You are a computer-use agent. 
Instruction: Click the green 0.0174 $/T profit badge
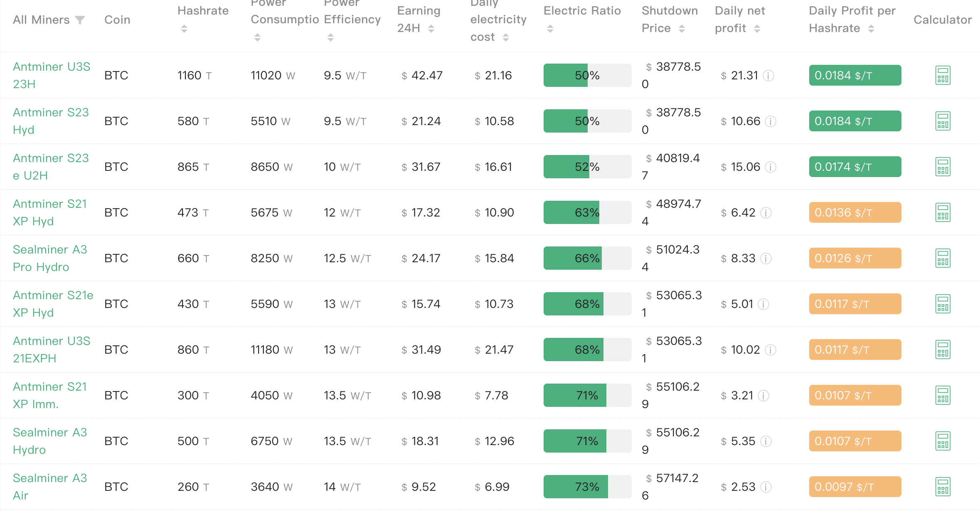click(855, 167)
